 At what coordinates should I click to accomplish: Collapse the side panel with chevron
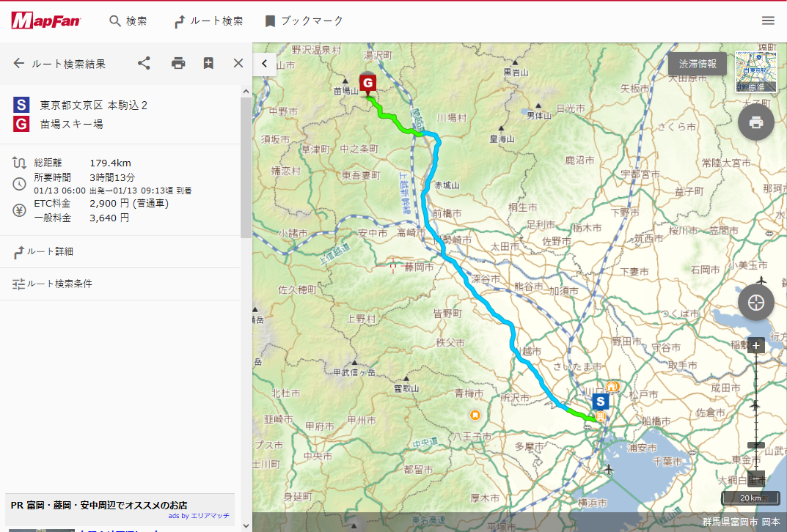pos(265,64)
